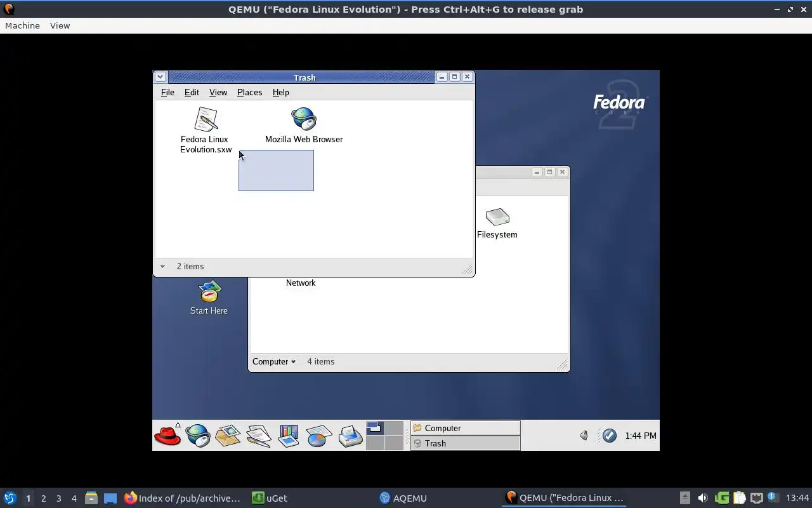
Task: Open the host file manager taskbar icon
Action: coord(91,498)
